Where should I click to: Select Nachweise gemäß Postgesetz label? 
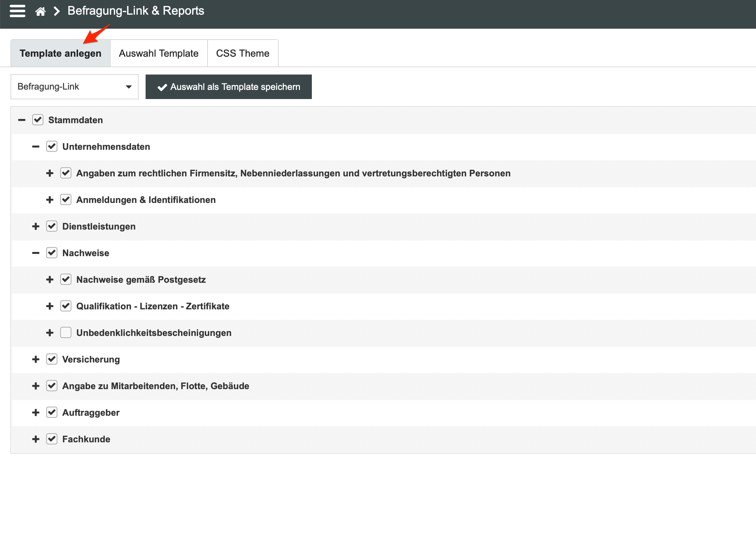click(x=141, y=280)
